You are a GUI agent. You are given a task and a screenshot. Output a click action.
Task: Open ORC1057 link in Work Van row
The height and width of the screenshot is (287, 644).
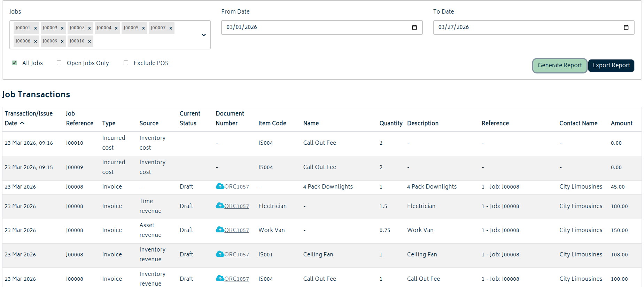coord(236,230)
